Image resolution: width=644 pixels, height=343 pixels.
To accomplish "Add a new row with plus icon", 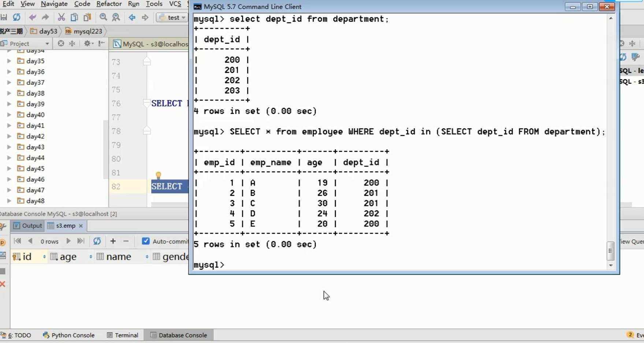I will point(113,241).
